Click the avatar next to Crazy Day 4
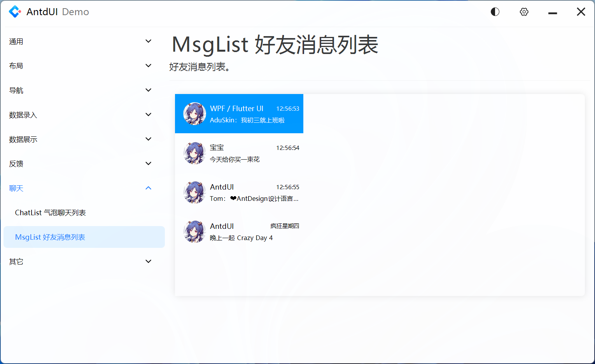The width and height of the screenshot is (595, 364). 194,232
